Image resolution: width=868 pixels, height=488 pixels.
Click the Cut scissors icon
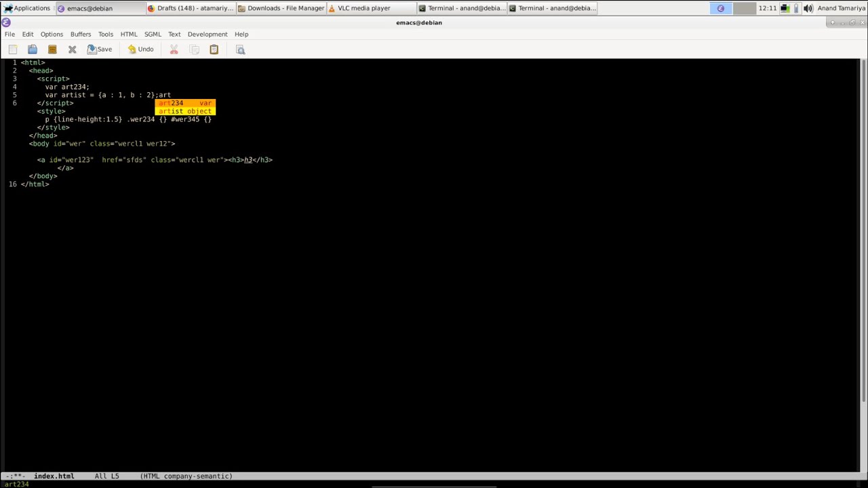coord(174,49)
